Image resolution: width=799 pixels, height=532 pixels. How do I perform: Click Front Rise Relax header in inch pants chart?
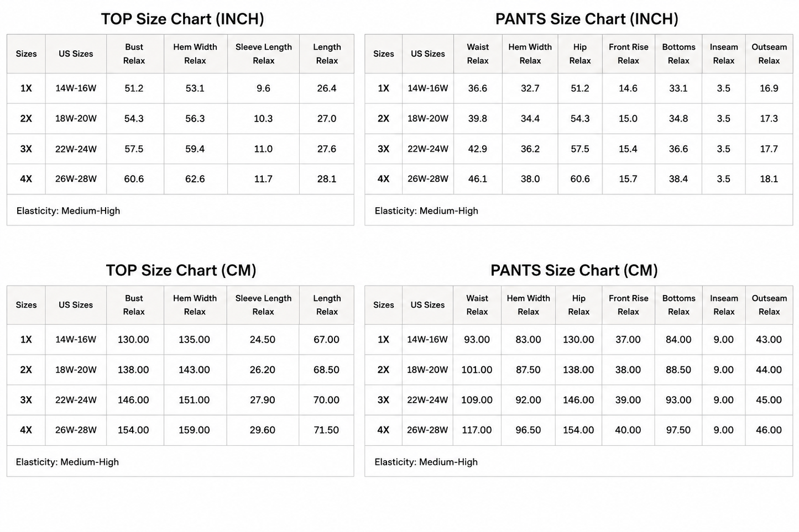628,54
